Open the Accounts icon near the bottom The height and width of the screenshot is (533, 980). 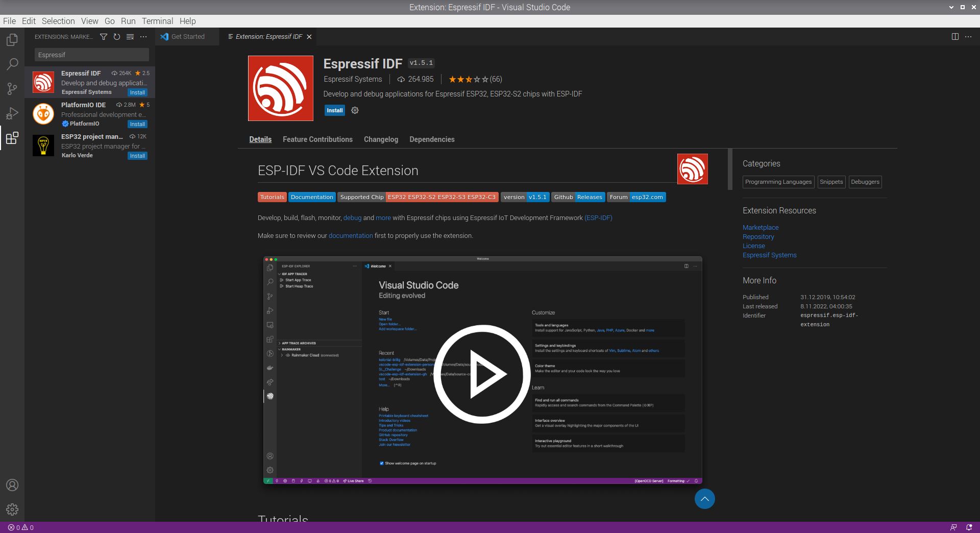(12, 485)
